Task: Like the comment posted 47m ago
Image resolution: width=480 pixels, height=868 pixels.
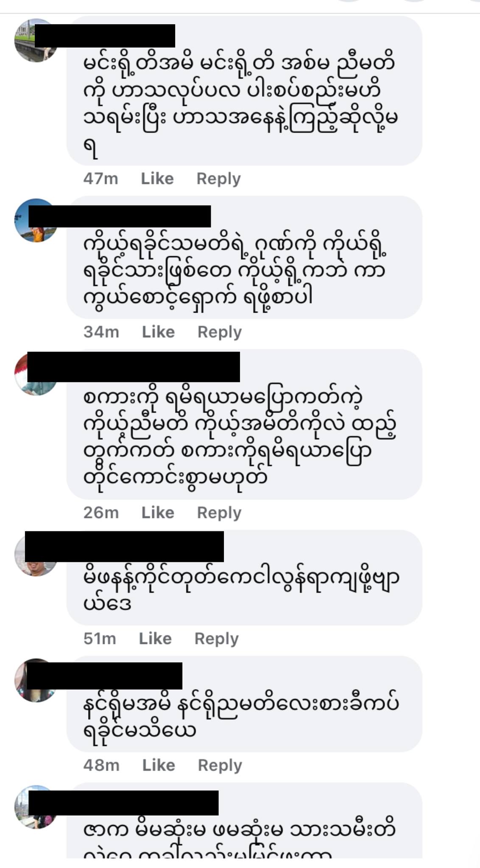Action: (157, 179)
